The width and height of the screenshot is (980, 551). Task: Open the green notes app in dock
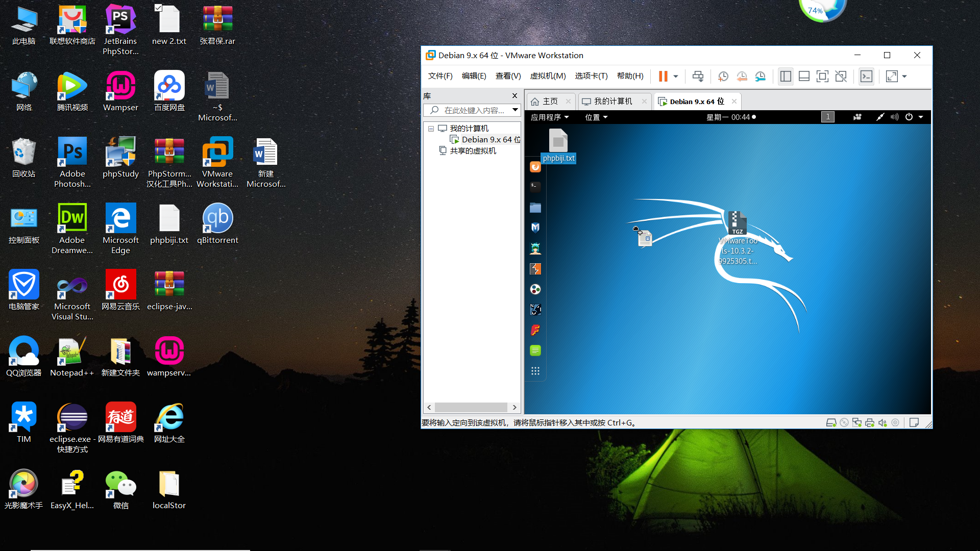point(535,350)
